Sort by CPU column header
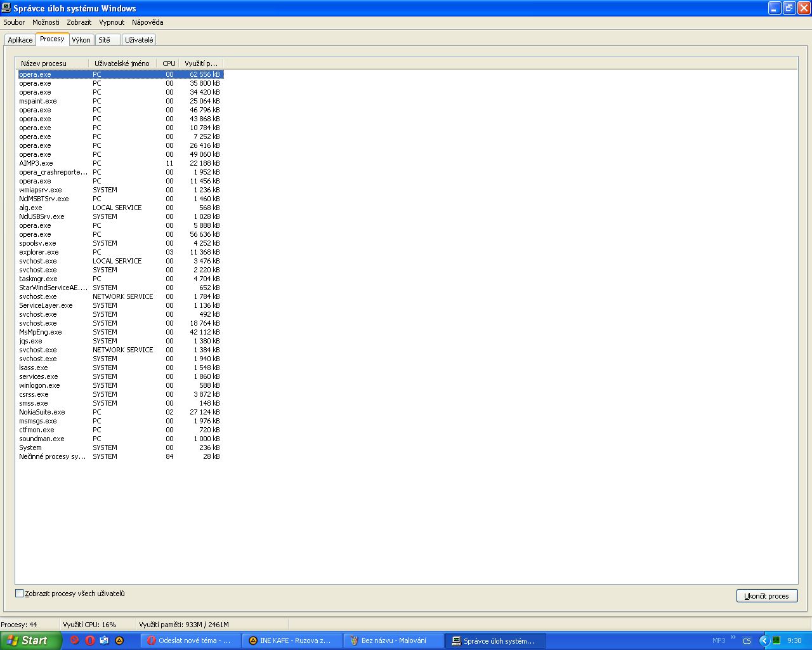Image resolution: width=812 pixels, height=650 pixels. [x=169, y=63]
